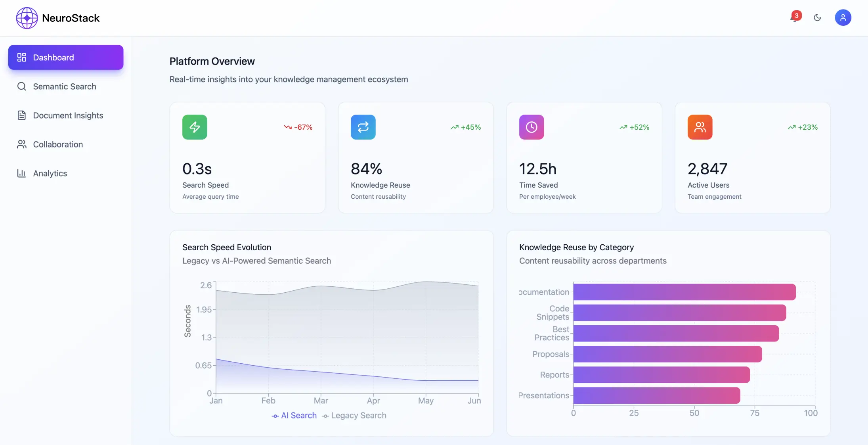The height and width of the screenshot is (445, 868).
Task: Open Semantic Search from sidebar
Action: 64,86
